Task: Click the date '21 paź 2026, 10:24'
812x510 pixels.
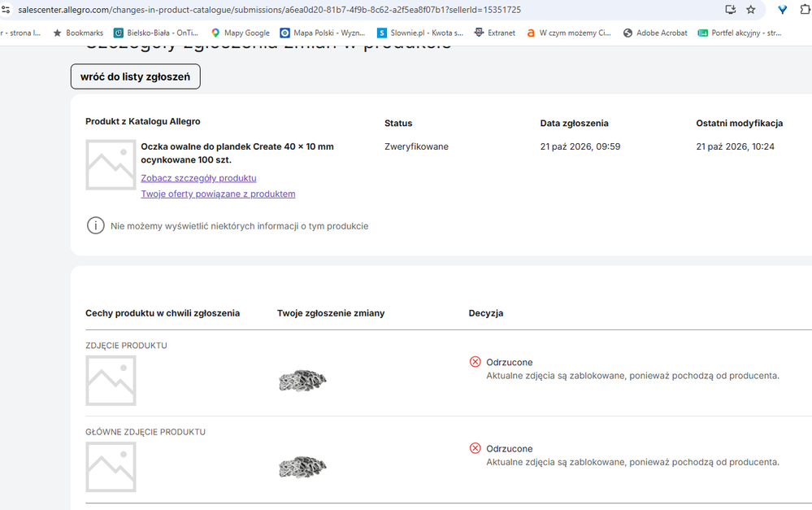Action: (735, 146)
